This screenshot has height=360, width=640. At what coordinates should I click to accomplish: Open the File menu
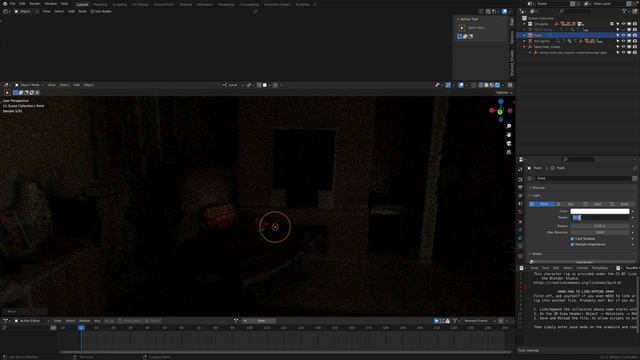[x=13, y=4]
